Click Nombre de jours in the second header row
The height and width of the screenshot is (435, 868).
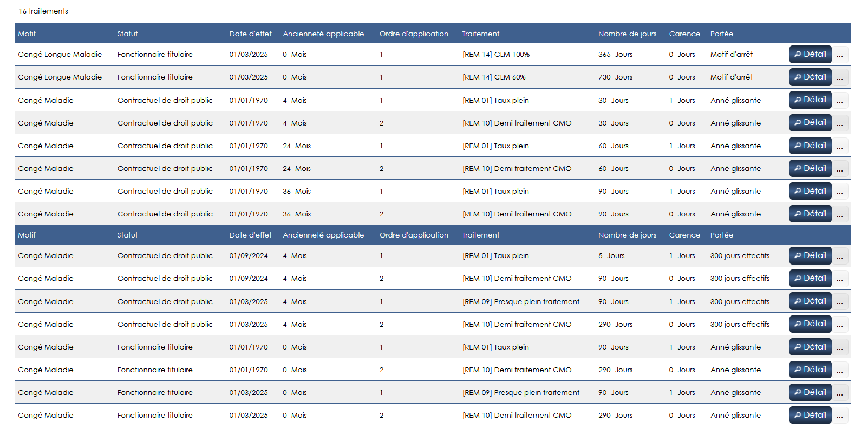(x=627, y=235)
